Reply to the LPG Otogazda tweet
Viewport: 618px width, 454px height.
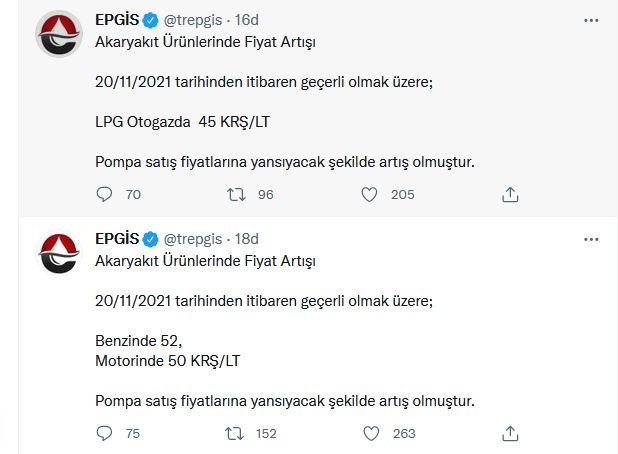pyautogui.click(x=105, y=194)
